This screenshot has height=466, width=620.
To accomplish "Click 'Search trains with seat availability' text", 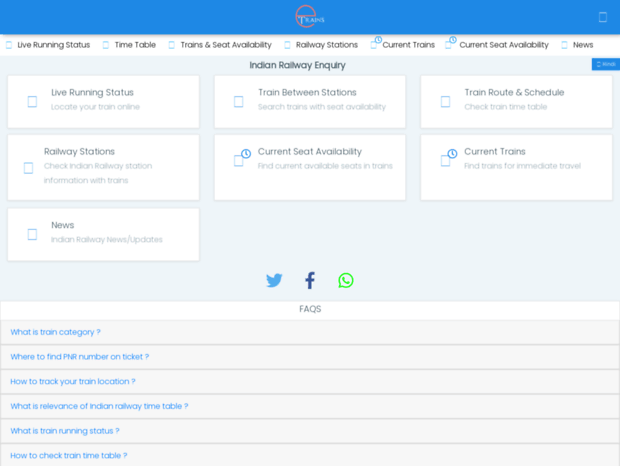I will (322, 107).
